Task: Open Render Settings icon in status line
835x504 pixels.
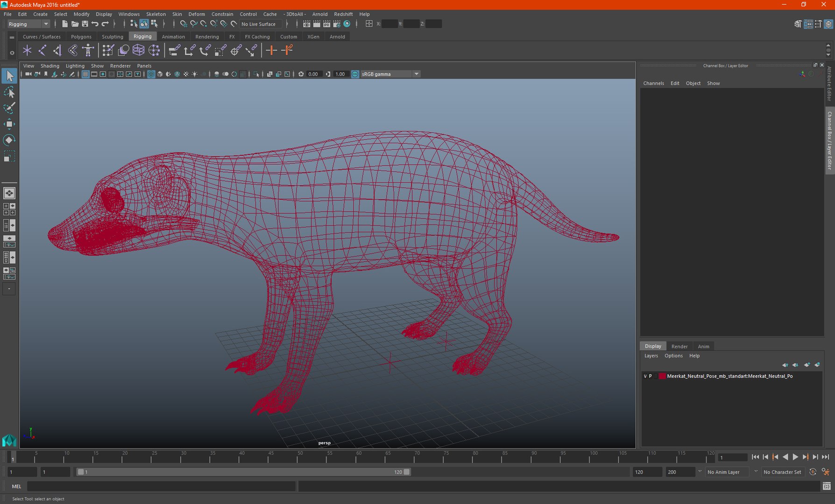Action: 337,24
